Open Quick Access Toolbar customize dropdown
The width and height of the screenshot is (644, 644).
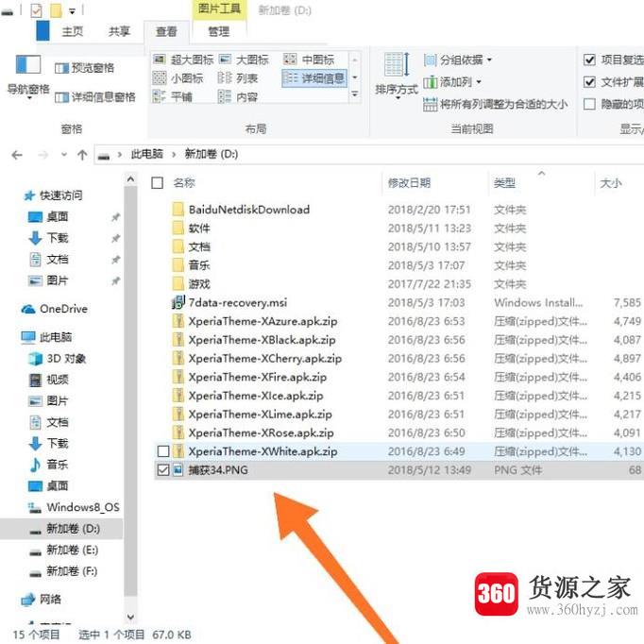[73, 11]
